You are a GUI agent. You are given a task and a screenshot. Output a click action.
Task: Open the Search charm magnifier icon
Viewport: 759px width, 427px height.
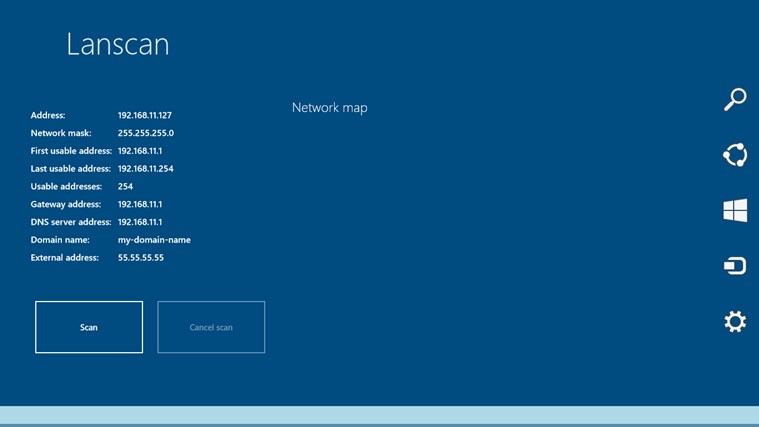735,99
